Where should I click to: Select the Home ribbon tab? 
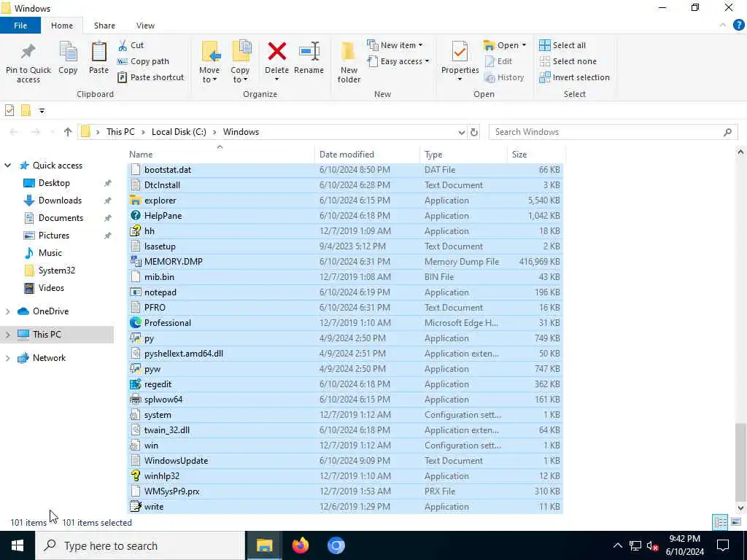(x=62, y=26)
